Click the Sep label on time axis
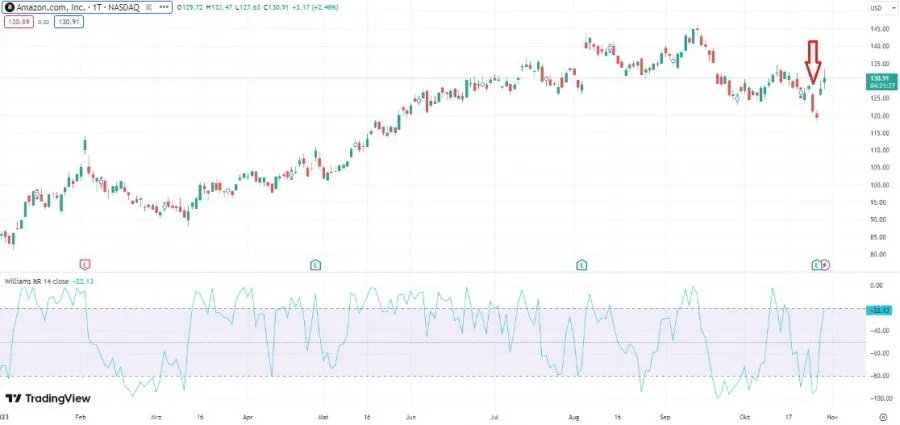 [x=666, y=417]
